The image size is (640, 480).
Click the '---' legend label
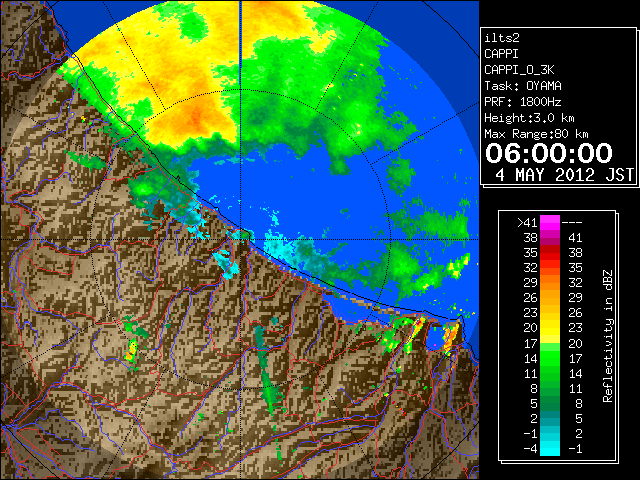point(572,223)
